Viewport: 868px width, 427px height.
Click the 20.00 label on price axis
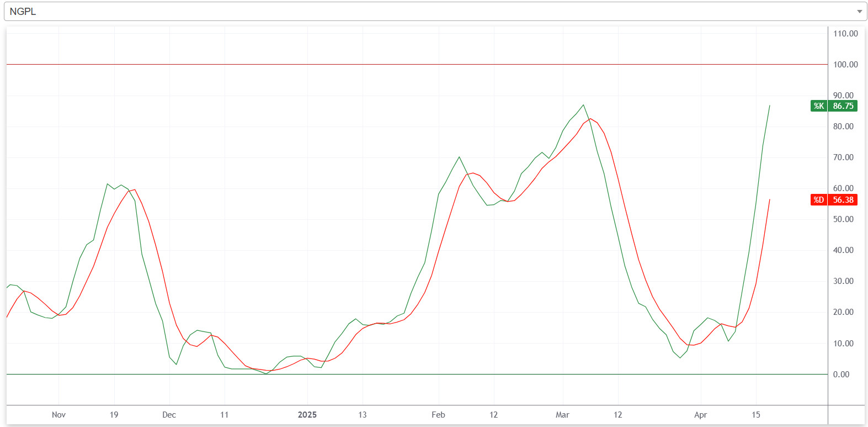pyautogui.click(x=843, y=312)
